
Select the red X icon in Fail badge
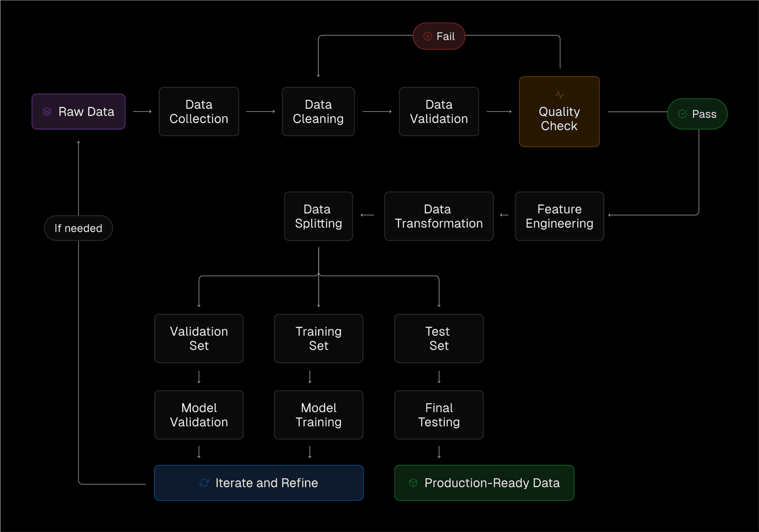[427, 36]
